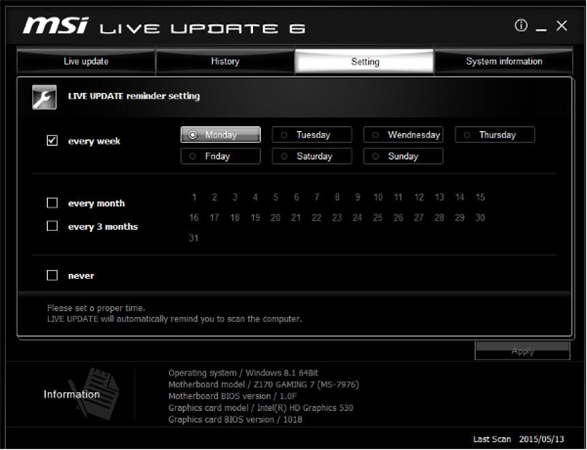587x450 pixels.
Task: Click the Please set a proper time text
Action: tap(96, 308)
